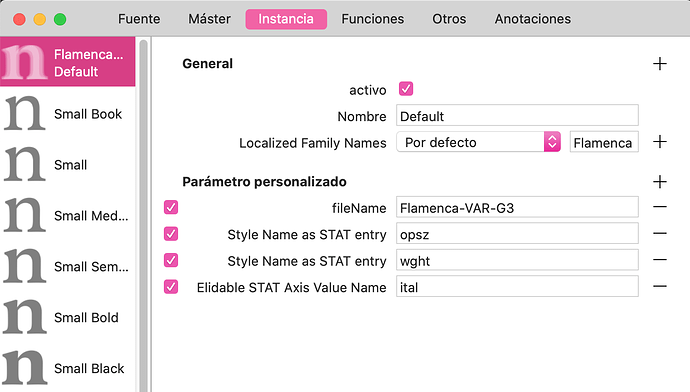The height and width of the screenshot is (392, 690).
Task: Click the yellow minimize window button
Action: point(40,19)
